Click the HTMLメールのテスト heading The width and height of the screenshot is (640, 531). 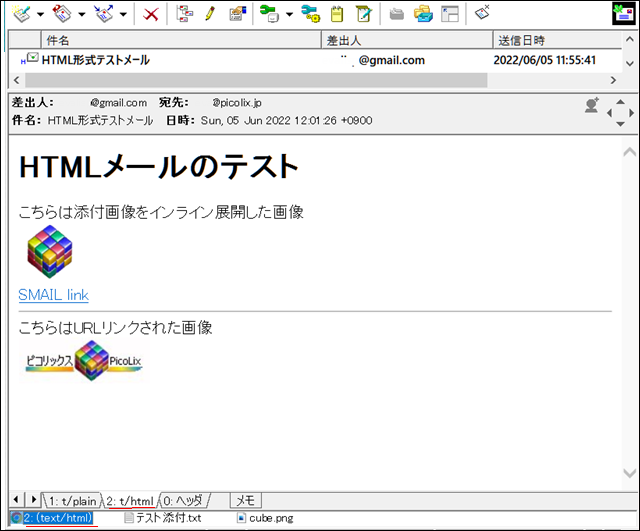click(x=159, y=167)
